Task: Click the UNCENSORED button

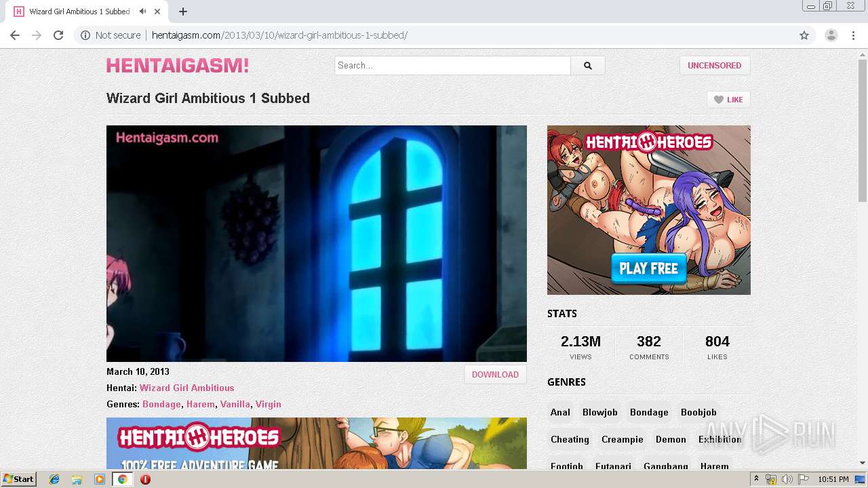Action: point(715,66)
